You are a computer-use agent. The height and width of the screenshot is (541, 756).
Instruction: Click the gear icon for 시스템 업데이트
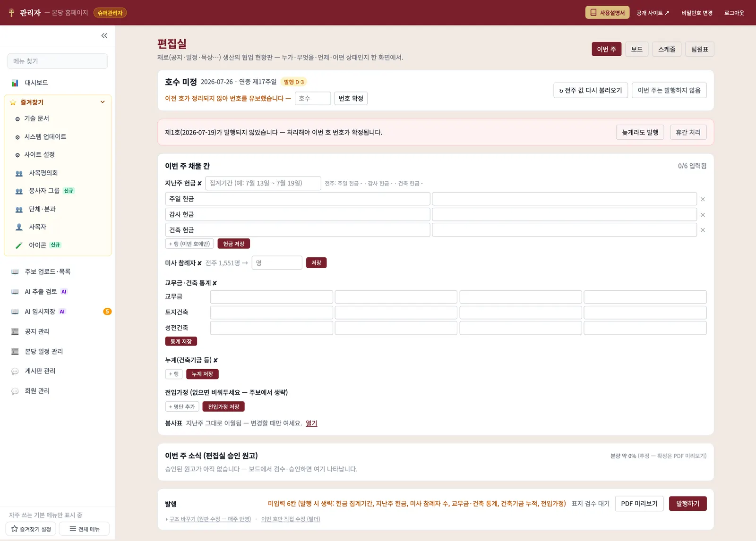point(17,137)
